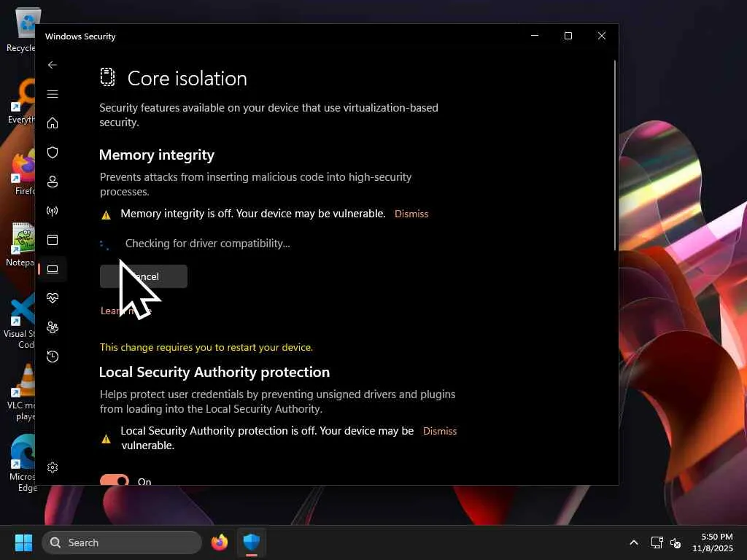This screenshot has height=560, width=747.
Task: Click the 'Memory integrity' heading
Action: [x=157, y=155]
